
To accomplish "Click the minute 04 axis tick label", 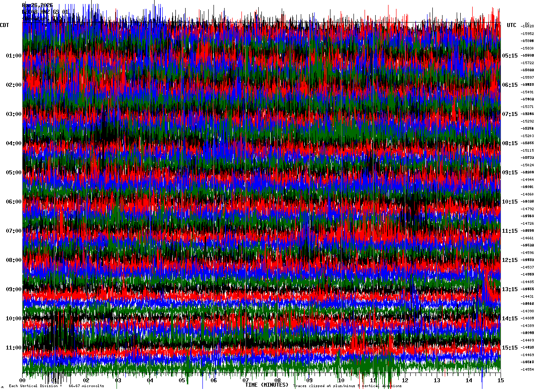I will tap(150, 380).
